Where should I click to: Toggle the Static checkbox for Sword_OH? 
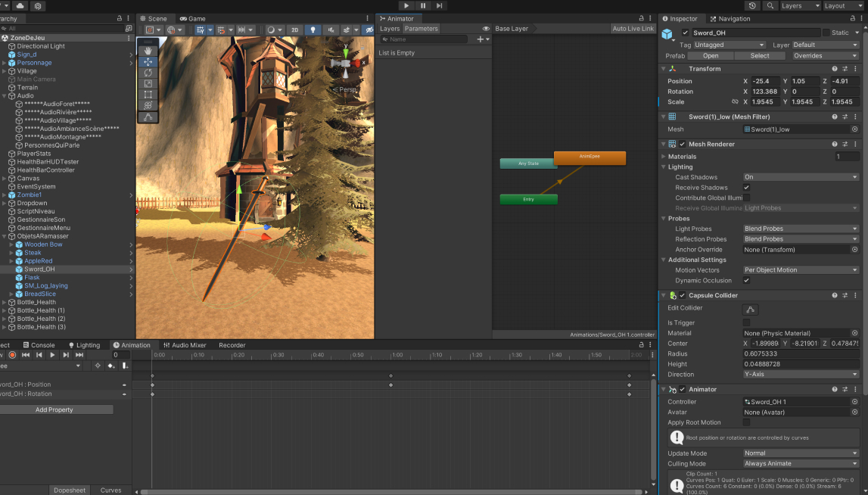[x=826, y=33]
